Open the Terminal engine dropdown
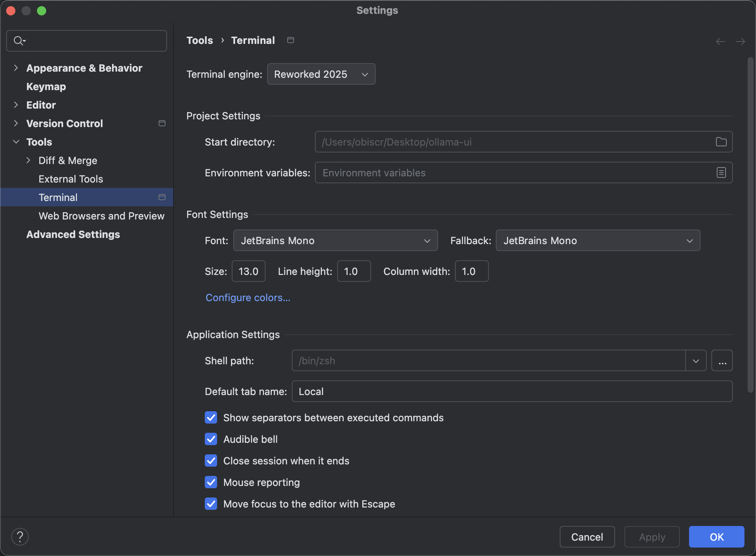The image size is (756, 556). [321, 74]
